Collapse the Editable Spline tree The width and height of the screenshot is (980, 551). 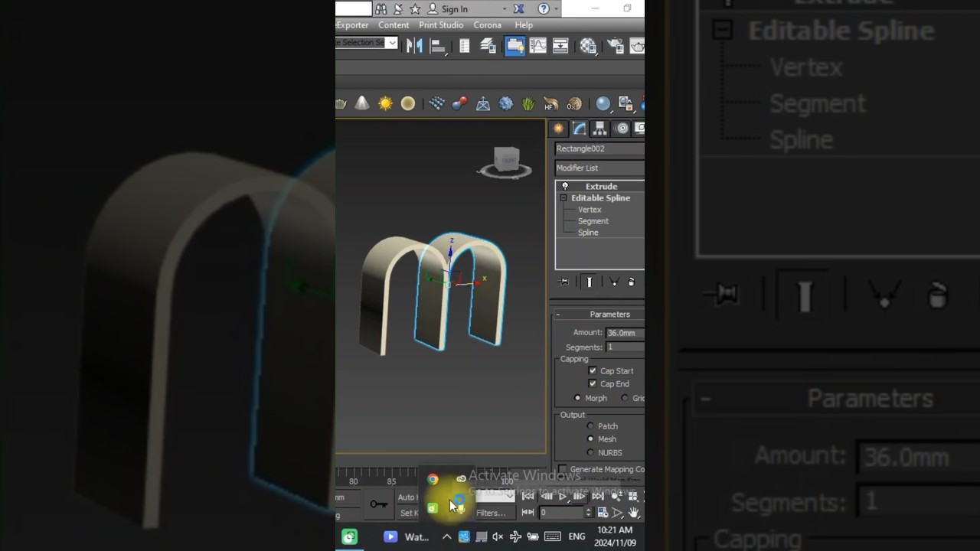563,198
